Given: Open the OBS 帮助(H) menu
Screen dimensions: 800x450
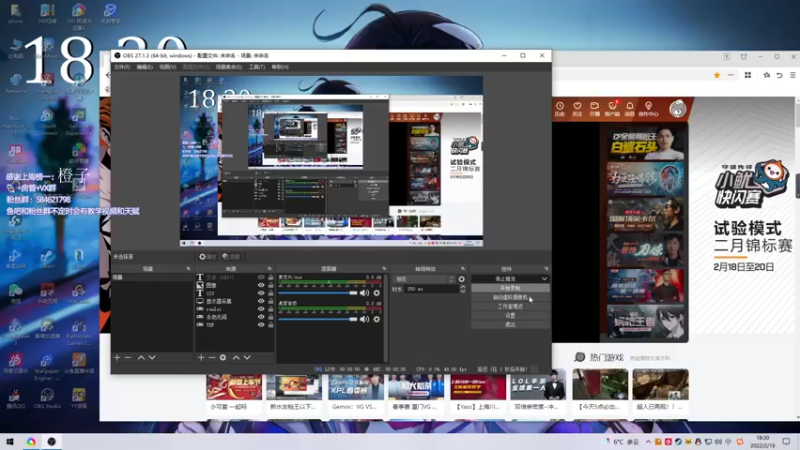Looking at the screenshot, I should point(280,67).
